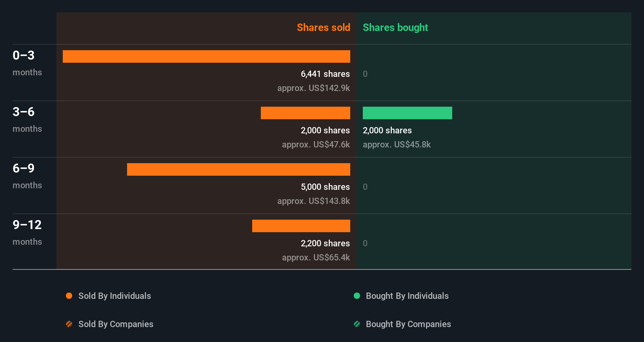This screenshot has width=644, height=342.
Task: Select the 3–6 months orange sold bar
Action: pos(306,113)
